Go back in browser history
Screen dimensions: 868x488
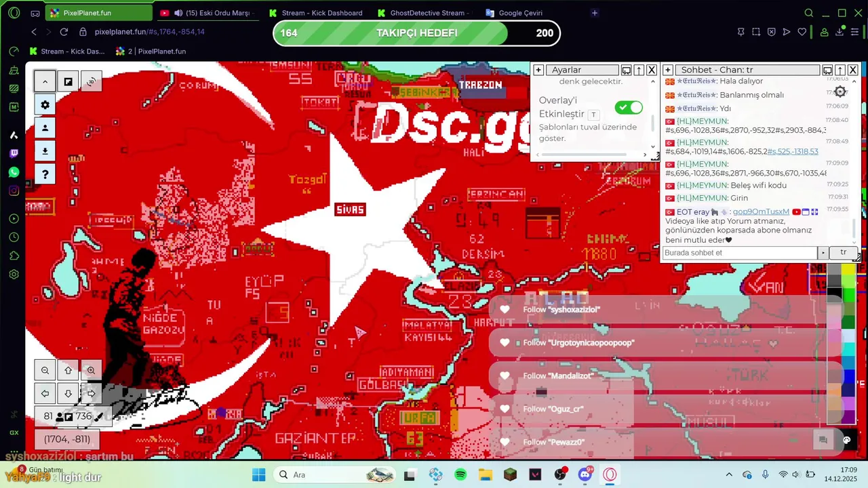(34, 32)
